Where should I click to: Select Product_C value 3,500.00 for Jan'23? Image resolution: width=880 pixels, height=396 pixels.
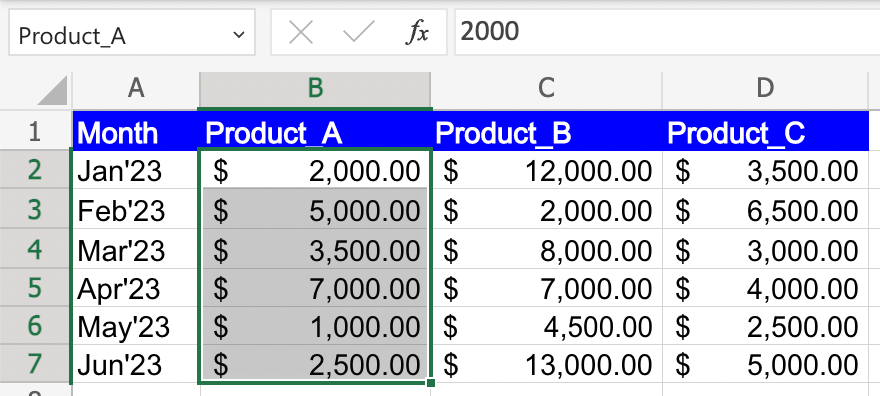pos(766,169)
